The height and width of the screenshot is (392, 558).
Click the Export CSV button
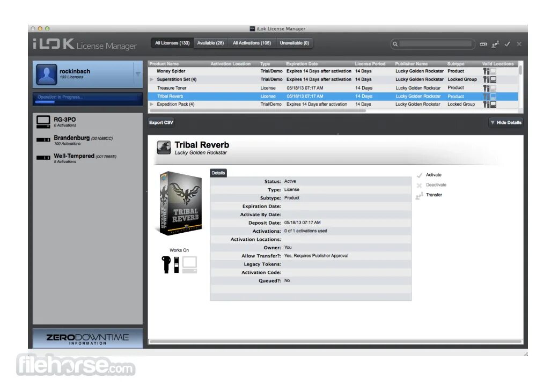click(161, 122)
